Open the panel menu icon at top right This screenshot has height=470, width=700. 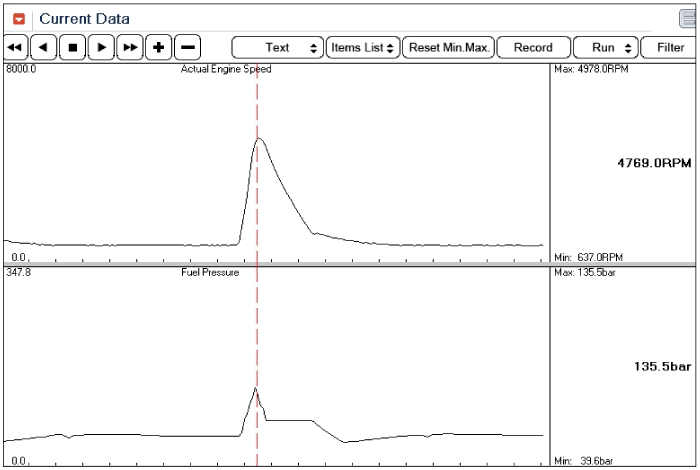pos(688,19)
